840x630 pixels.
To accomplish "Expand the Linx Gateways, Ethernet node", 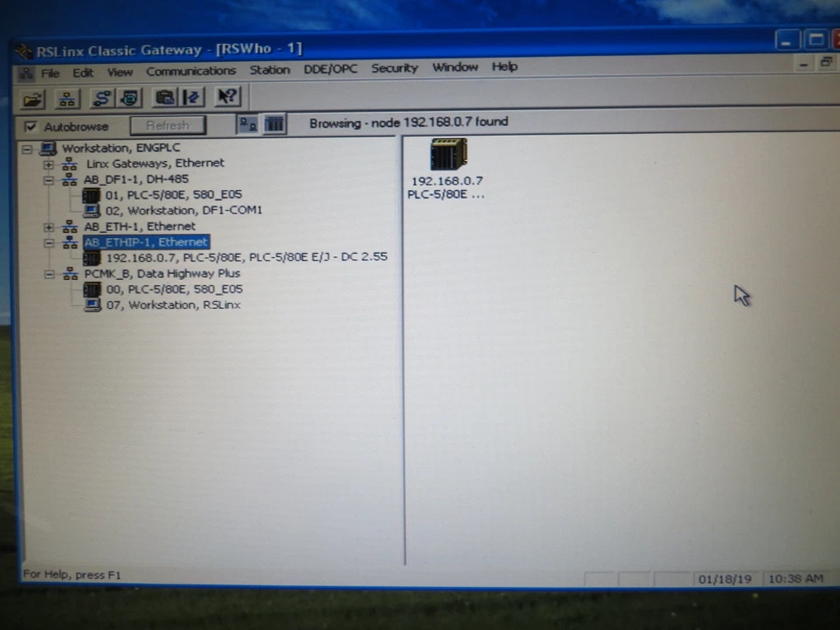I will pyautogui.click(x=49, y=164).
